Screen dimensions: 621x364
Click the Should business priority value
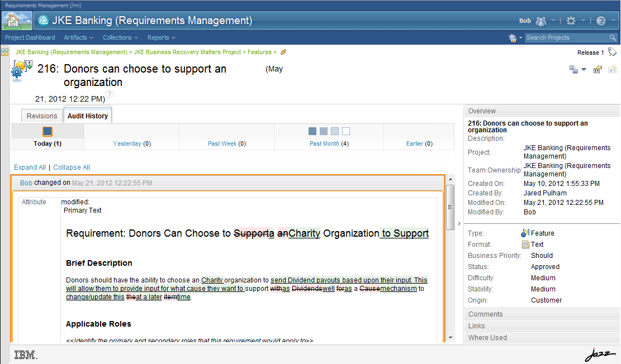point(542,256)
